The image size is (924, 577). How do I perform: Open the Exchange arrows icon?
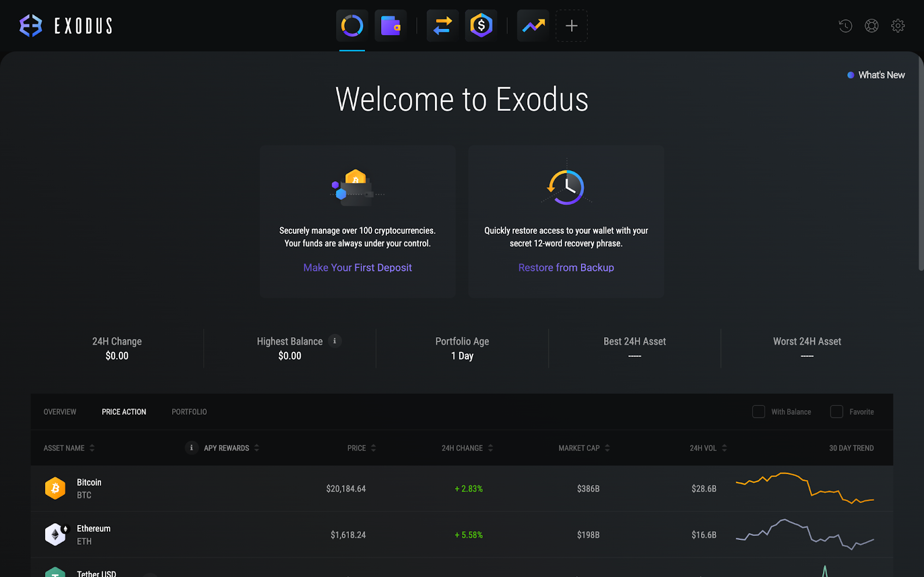[x=442, y=26]
